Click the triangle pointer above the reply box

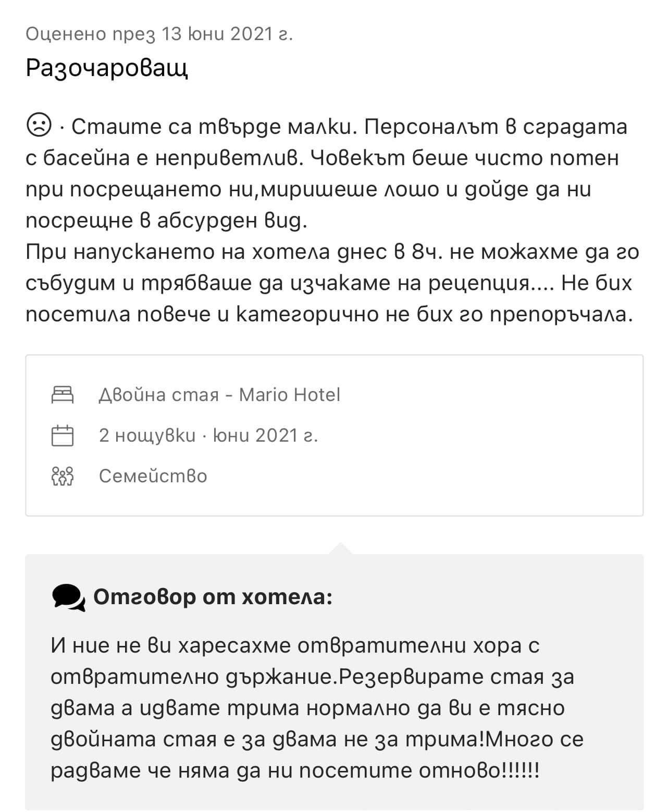click(x=340, y=548)
